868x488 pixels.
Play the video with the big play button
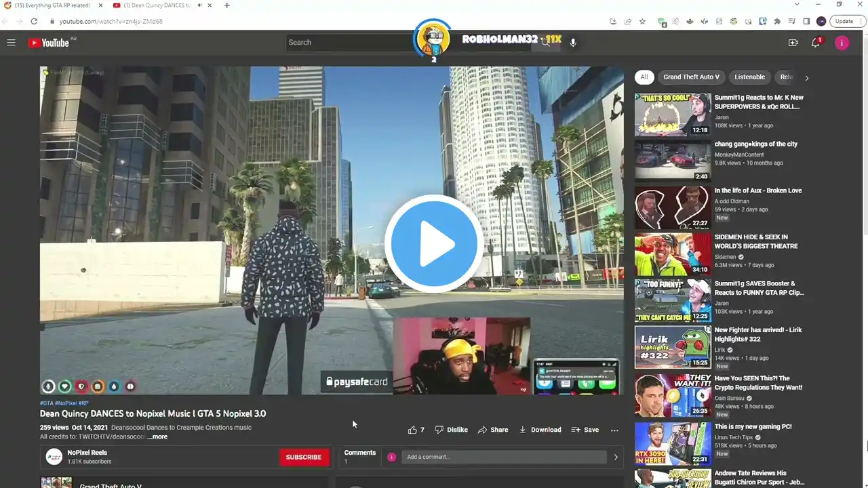pos(434,243)
